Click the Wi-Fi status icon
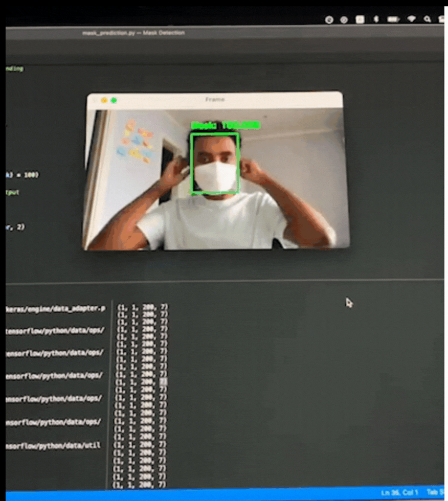Image resolution: width=448 pixels, height=501 pixels. pos(411,19)
